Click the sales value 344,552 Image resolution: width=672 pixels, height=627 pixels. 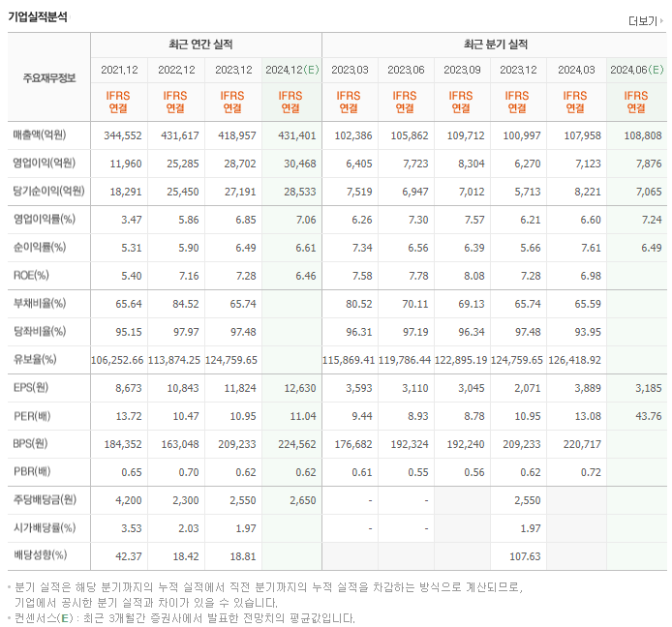123,135
